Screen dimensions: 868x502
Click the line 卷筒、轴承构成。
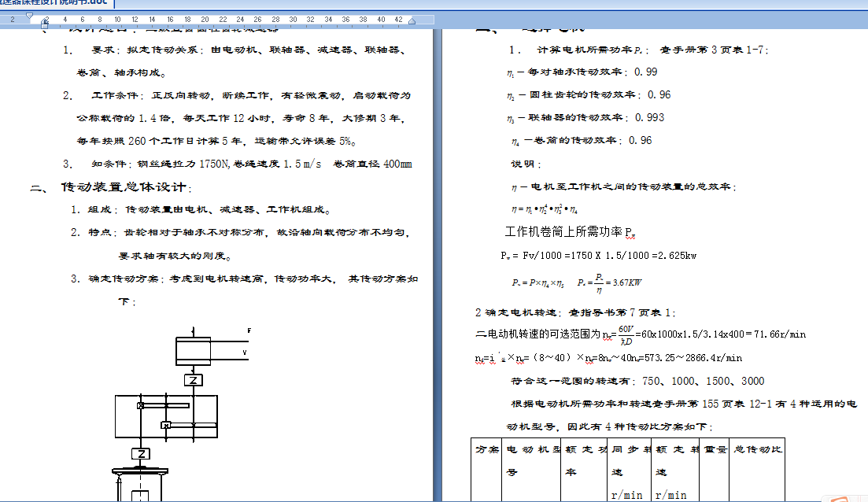[x=121, y=72]
